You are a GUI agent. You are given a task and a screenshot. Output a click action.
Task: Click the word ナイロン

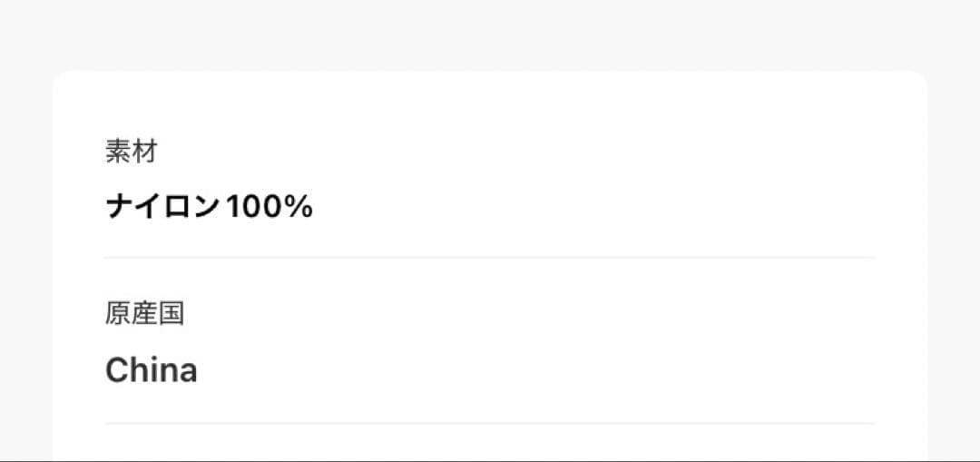tap(163, 208)
